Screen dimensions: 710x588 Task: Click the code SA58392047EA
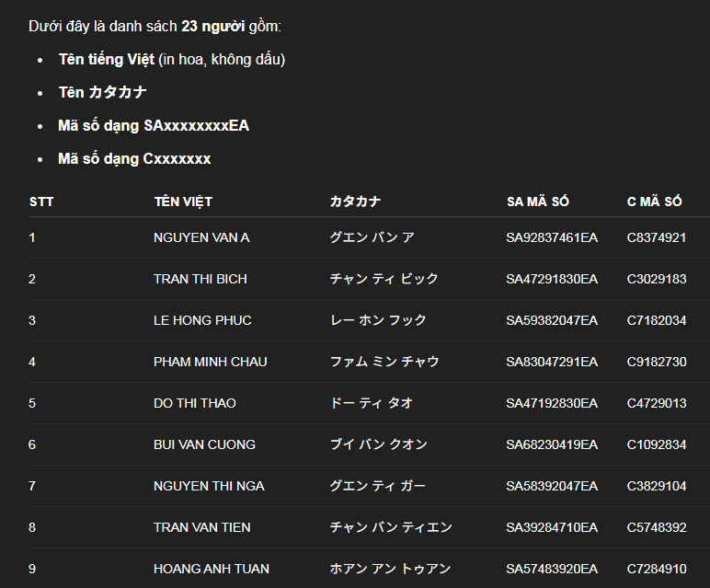tap(552, 486)
